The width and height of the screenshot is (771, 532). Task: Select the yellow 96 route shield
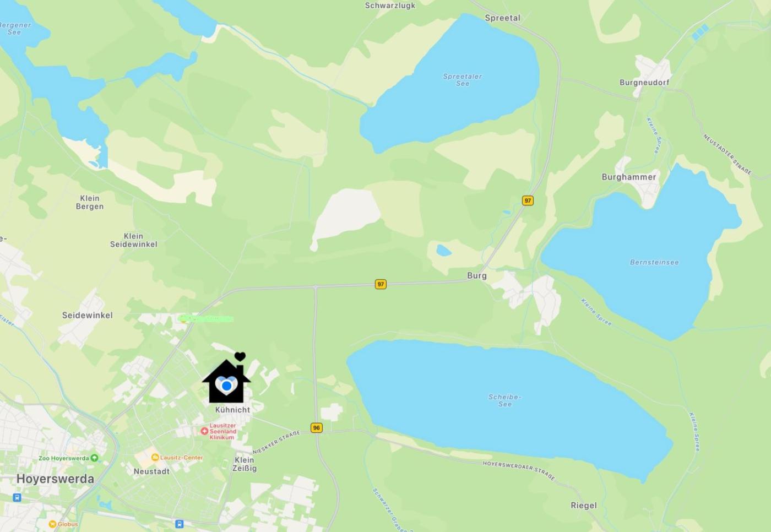tap(316, 428)
